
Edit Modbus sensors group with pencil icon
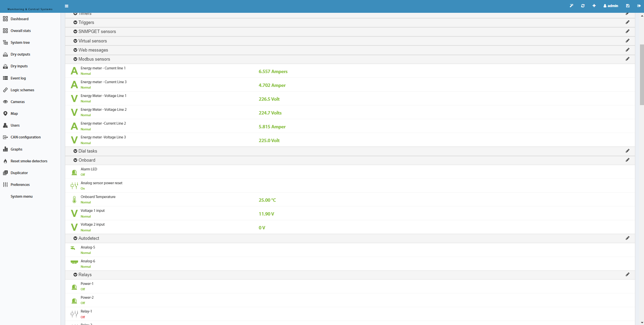(x=628, y=59)
